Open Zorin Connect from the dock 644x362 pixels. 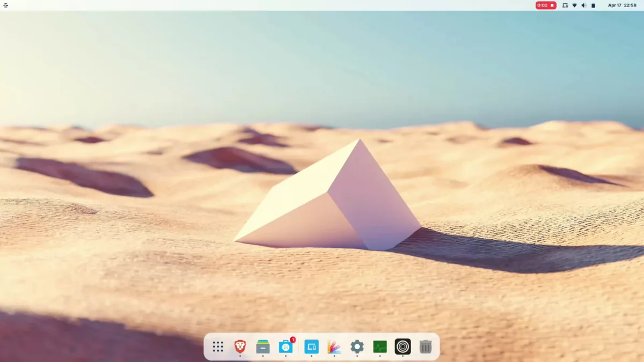[x=311, y=346]
